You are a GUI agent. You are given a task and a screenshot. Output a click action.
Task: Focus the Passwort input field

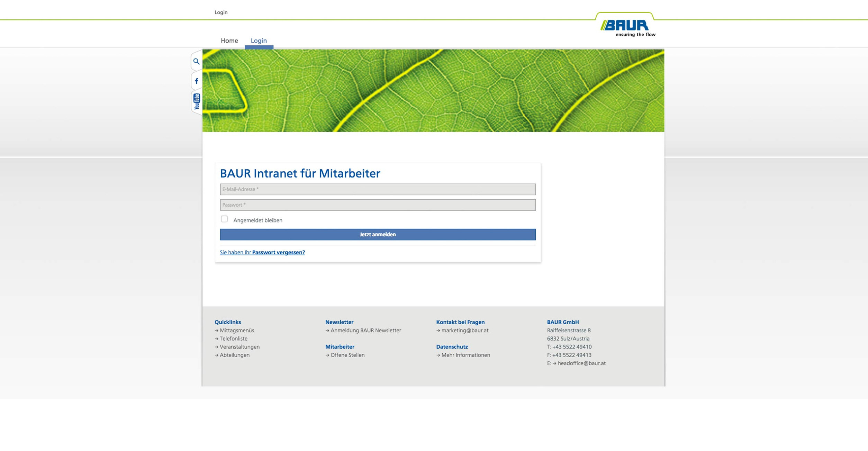pyautogui.click(x=378, y=205)
